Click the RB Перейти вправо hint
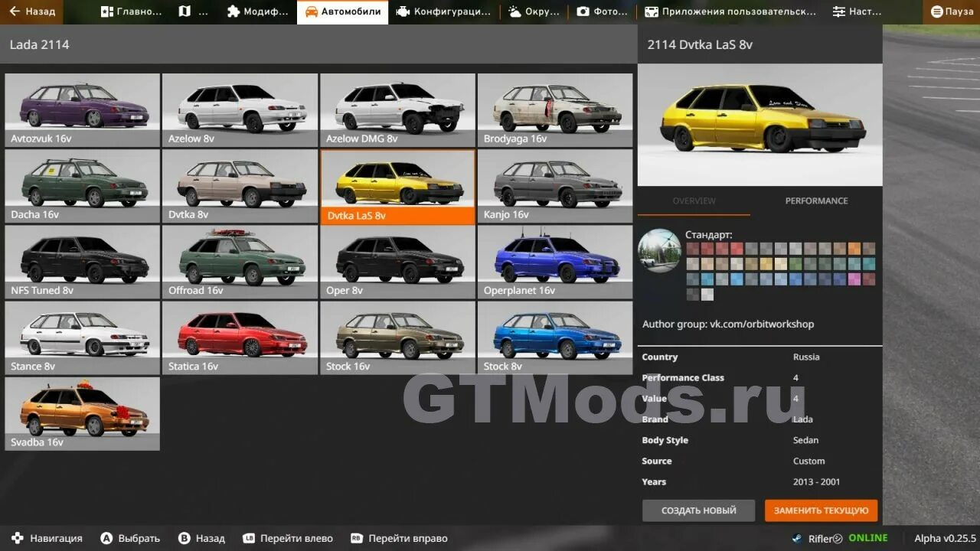980x551 pixels. pyautogui.click(x=399, y=538)
